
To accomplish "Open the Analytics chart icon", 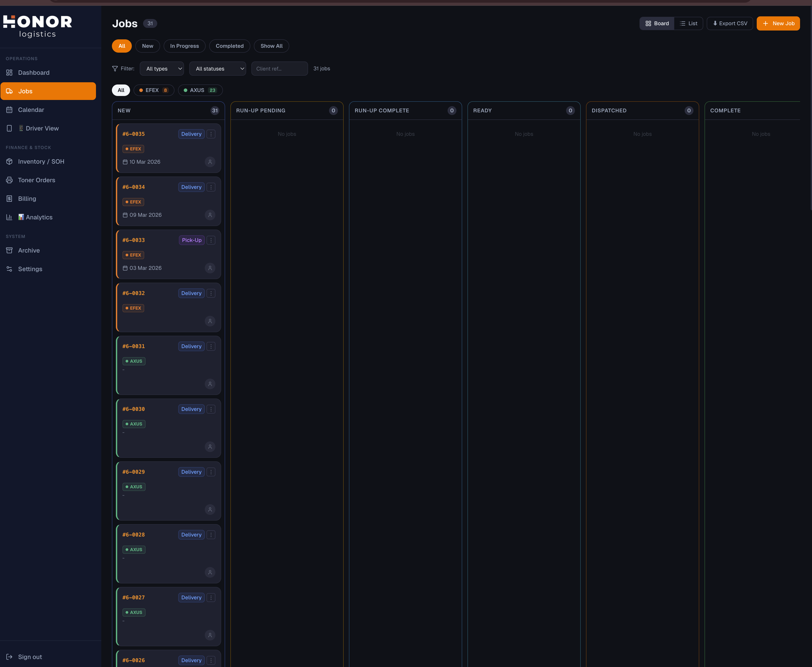I will coord(10,217).
